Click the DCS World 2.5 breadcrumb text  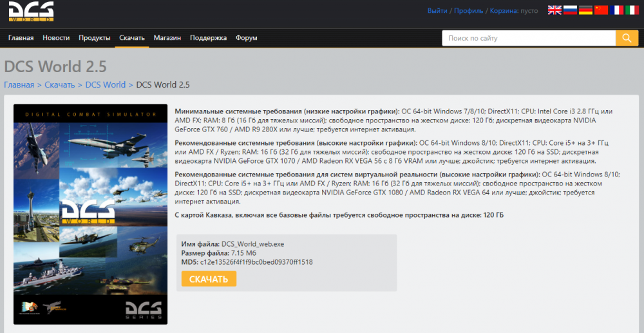pos(163,85)
